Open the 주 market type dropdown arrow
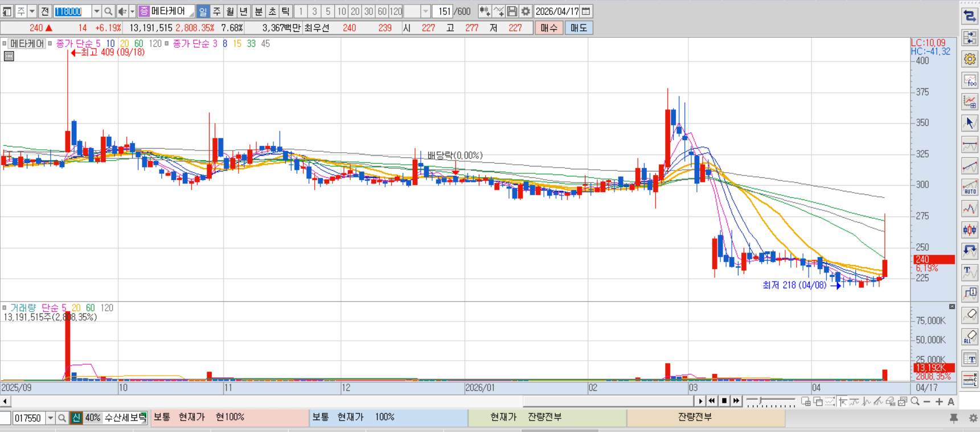The image size is (980, 432). [32, 11]
